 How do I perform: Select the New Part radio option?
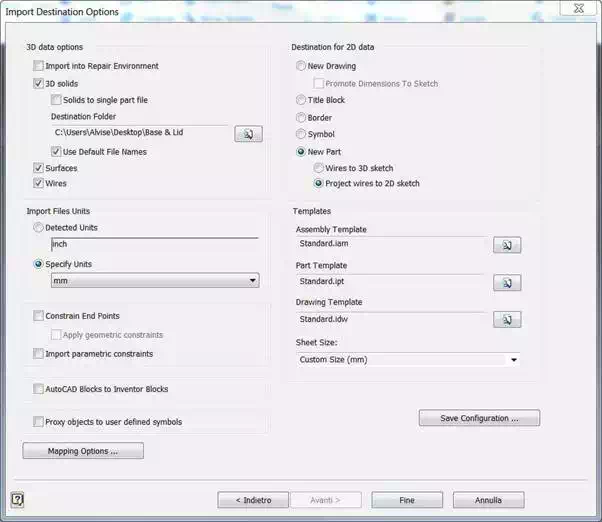pos(301,152)
